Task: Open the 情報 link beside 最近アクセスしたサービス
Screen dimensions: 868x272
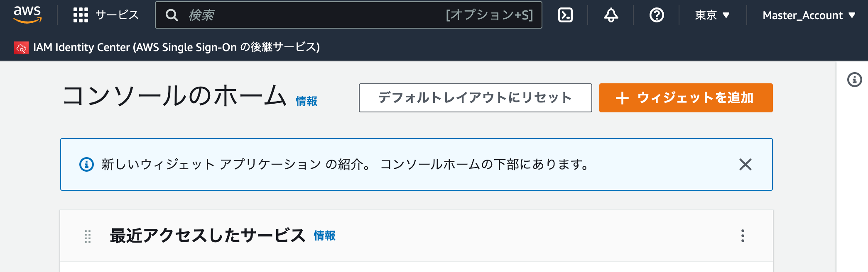Action: tap(324, 236)
